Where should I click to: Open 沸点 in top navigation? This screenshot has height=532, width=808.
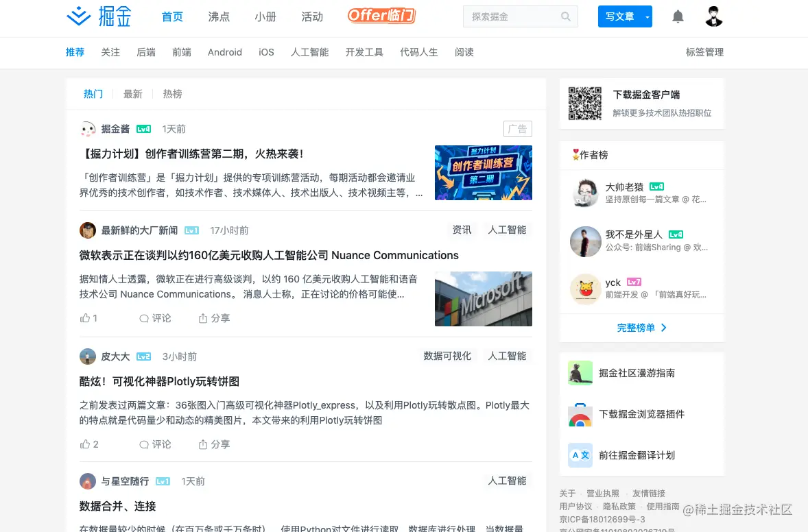point(219,16)
